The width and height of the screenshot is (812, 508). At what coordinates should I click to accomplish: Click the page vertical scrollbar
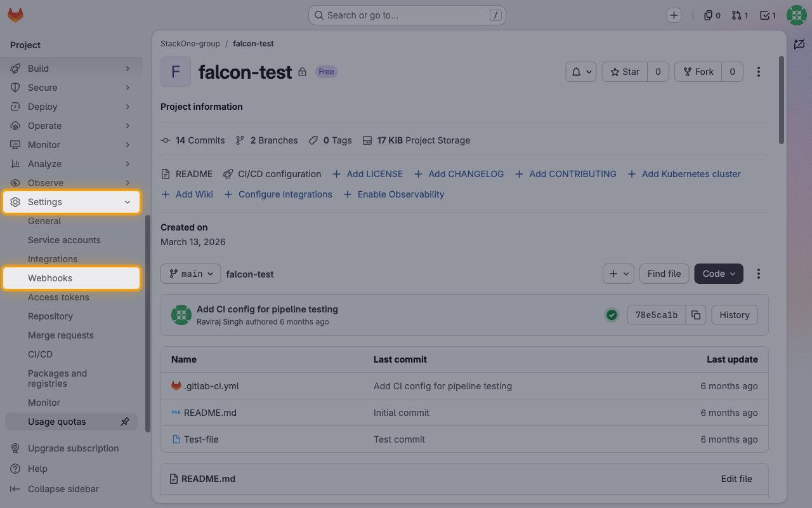click(x=782, y=100)
